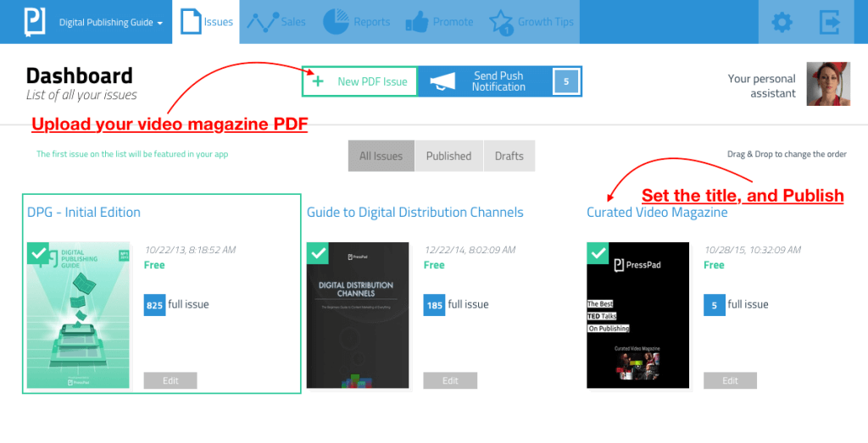868x443 pixels.
Task: Toggle published checkmark on Digital Distribution Channels
Action: click(x=317, y=252)
